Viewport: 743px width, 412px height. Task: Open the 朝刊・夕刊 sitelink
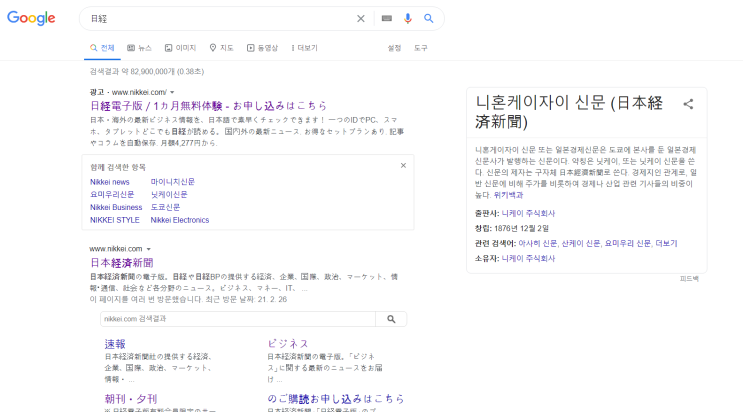(130, 399)
